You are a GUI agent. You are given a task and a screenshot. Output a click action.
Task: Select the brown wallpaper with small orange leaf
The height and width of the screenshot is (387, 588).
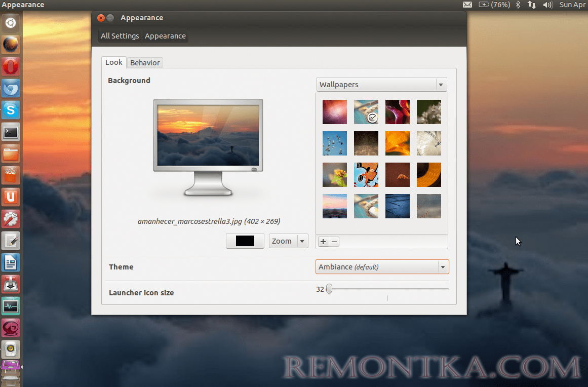pyautogui.click(x=398, y=175)
